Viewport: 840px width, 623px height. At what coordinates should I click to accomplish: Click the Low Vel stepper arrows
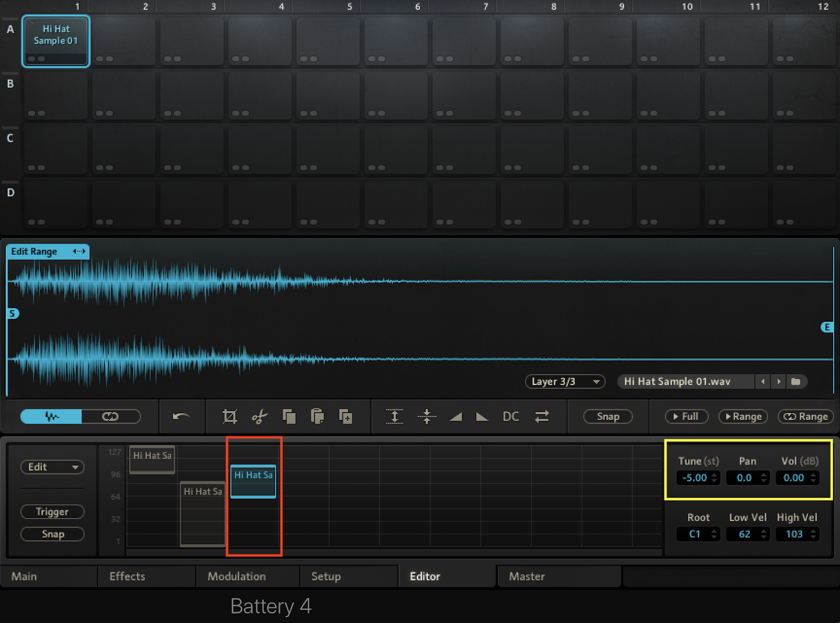(x=764, y=534)
